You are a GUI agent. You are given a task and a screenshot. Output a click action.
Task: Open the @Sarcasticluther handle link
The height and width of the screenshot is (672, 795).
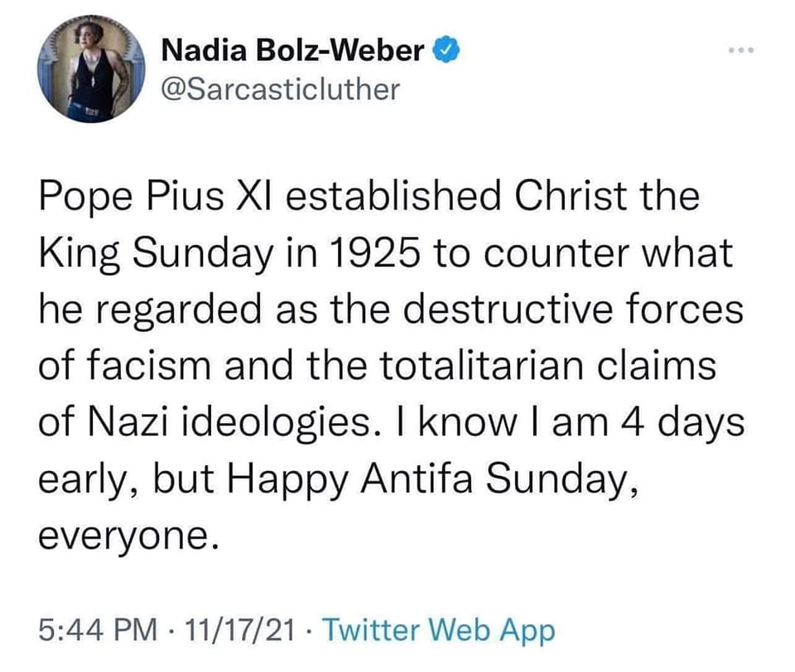point(281,88)
